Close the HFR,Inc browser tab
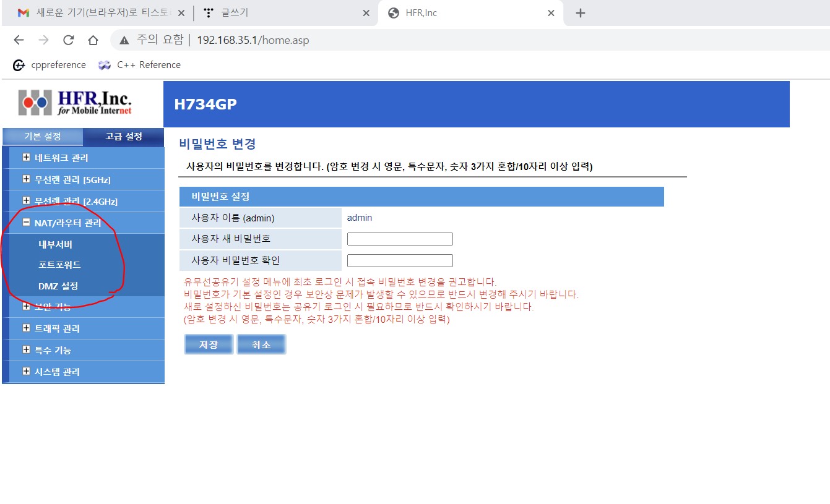Screen dimensions: 830x504 tap(551, 13)
